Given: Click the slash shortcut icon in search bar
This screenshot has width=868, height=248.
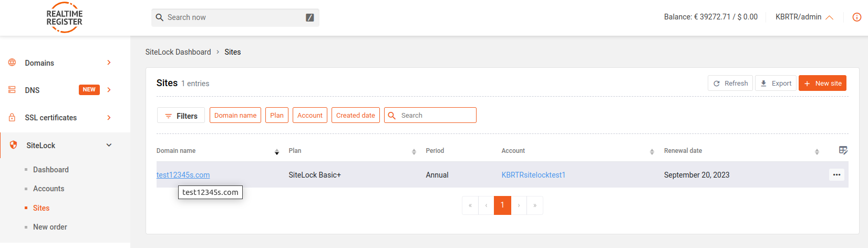Looking at the screenshot, I should click(310, 17).
